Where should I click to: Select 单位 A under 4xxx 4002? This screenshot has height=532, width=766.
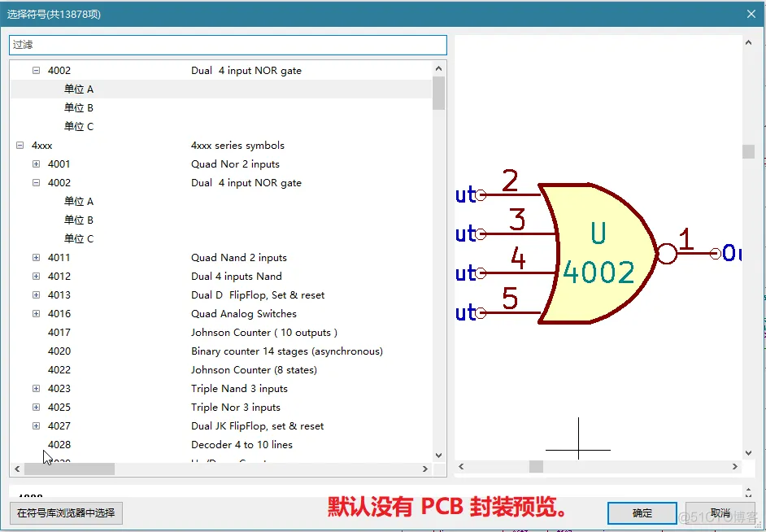[221, 201]
